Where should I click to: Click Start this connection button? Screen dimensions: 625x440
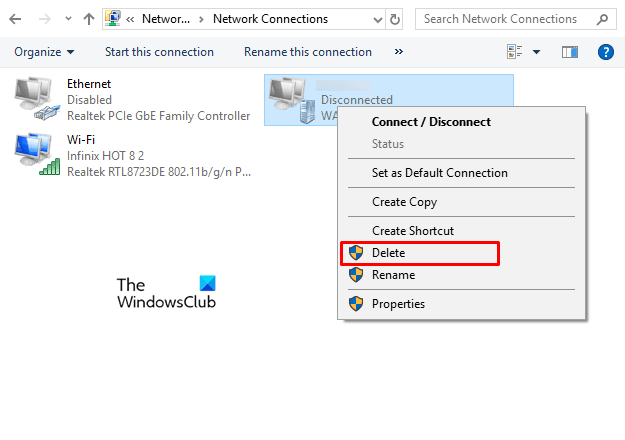click(x=159, y=52)
